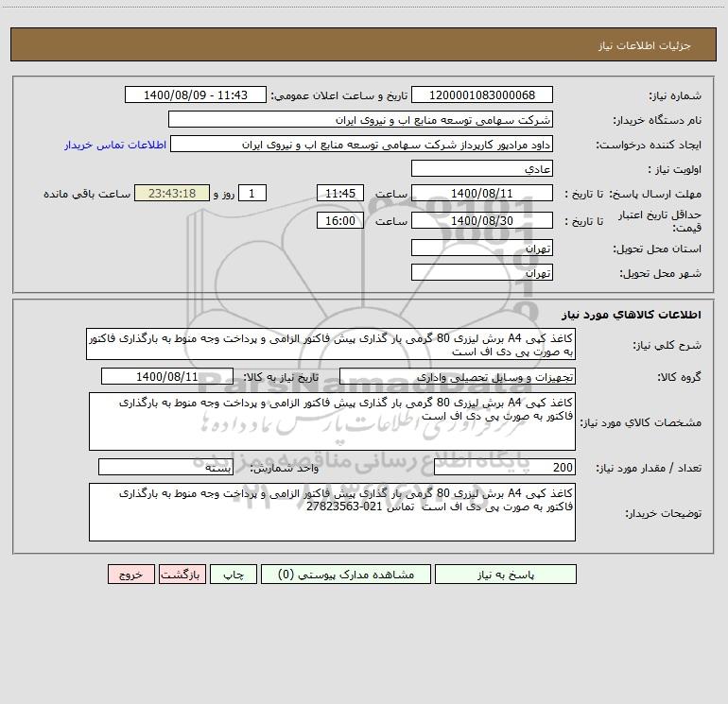The height and width of the screenshot is (704, 728).
Task: Click delivery province field 'تهران'
Action: (482, 248)
